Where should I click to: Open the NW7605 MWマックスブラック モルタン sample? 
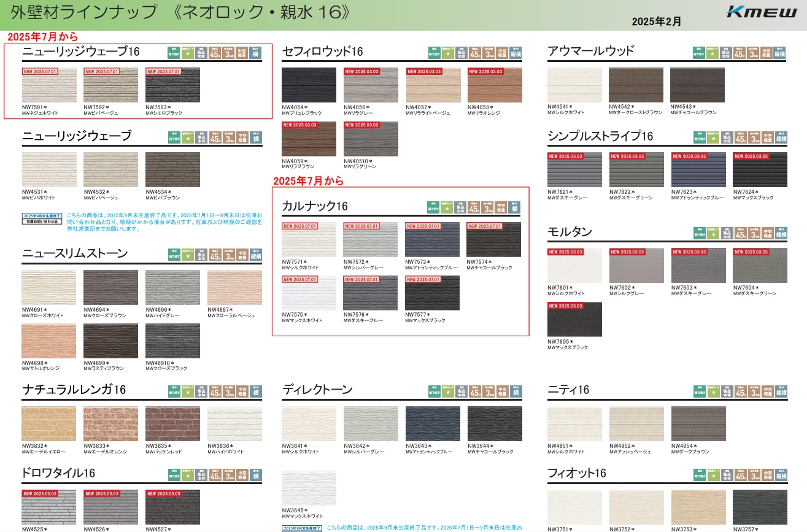point(574,319)
